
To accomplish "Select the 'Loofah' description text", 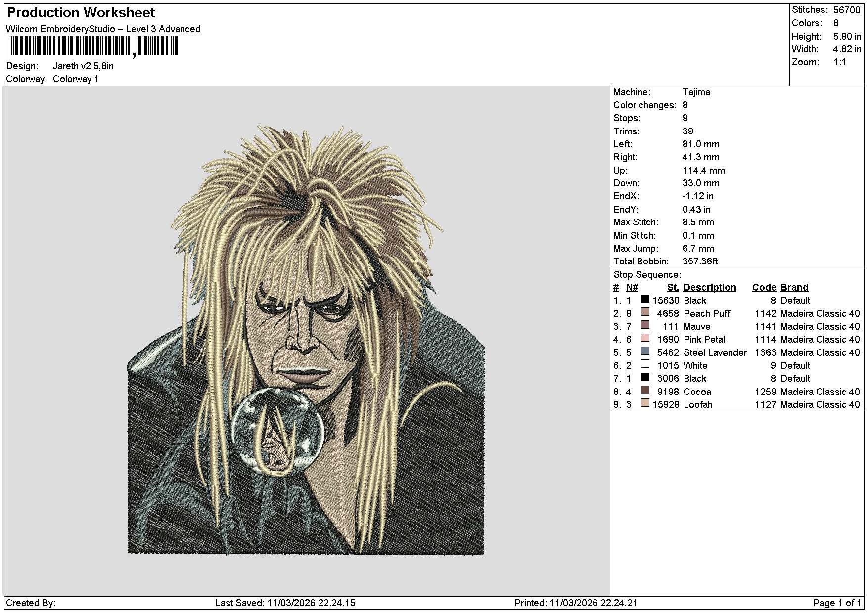I will click(x=698, y=405).
